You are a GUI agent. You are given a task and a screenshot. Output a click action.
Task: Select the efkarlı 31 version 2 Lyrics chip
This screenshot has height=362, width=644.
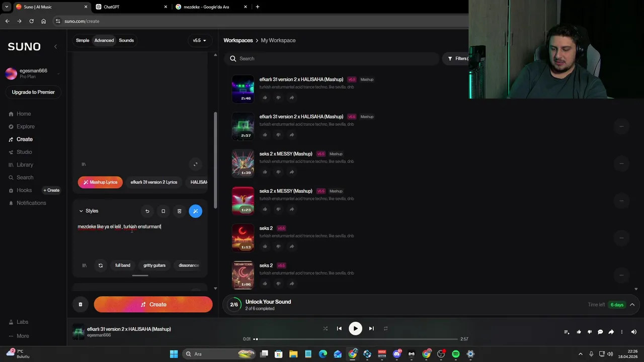(x=153, y=182)
